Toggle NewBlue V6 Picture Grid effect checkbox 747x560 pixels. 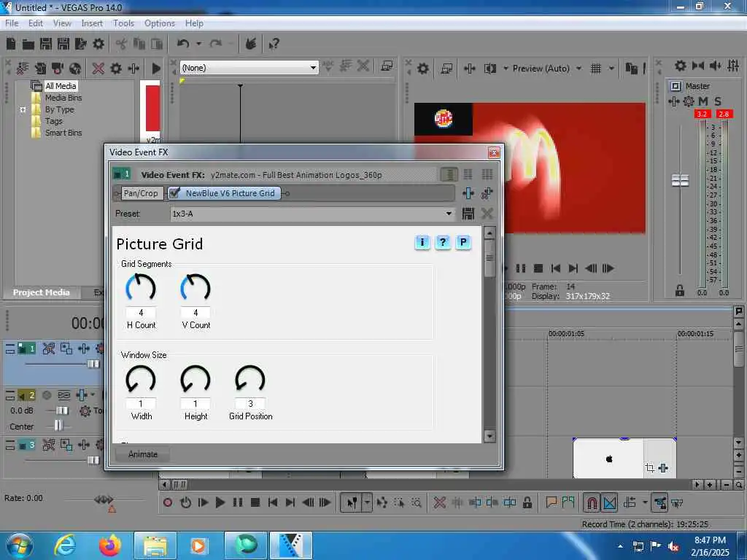pos(174,192)
